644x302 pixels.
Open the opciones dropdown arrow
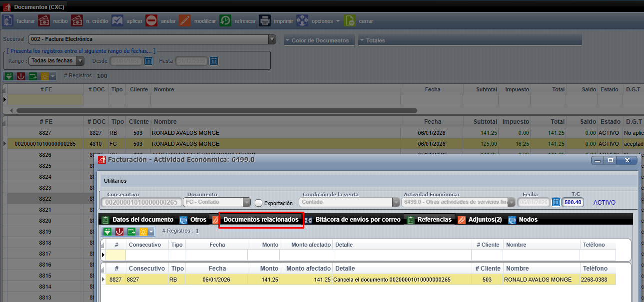338,21
